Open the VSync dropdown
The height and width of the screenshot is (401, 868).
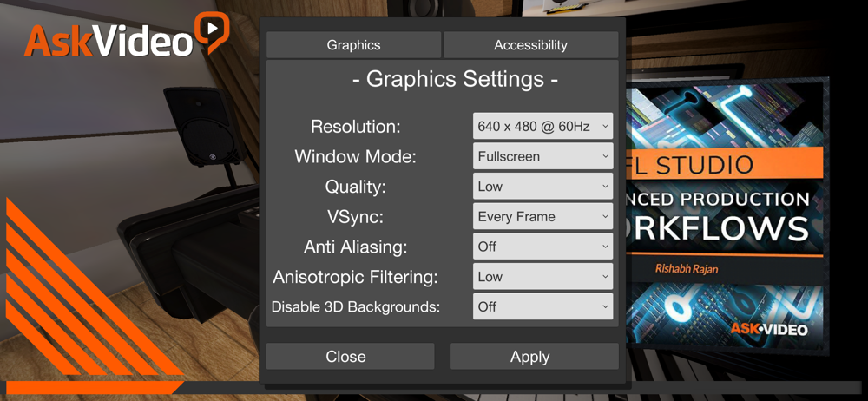(x=542, y=217)
